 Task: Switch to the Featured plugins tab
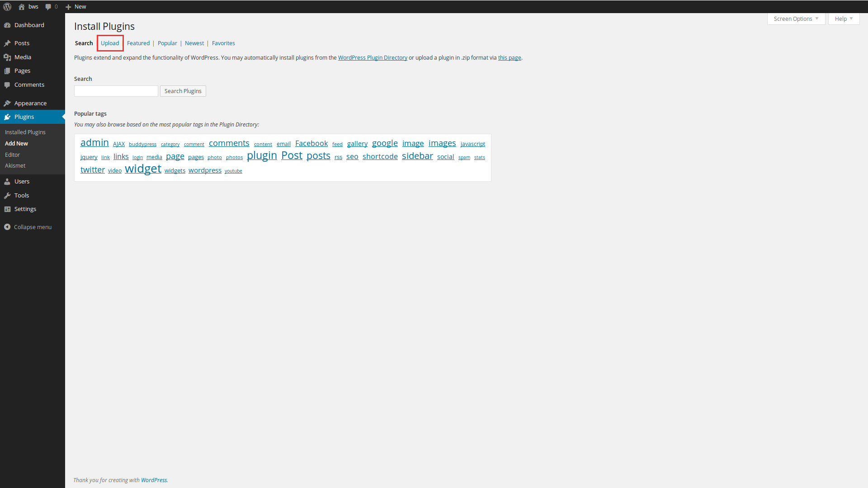click(138, 43)
